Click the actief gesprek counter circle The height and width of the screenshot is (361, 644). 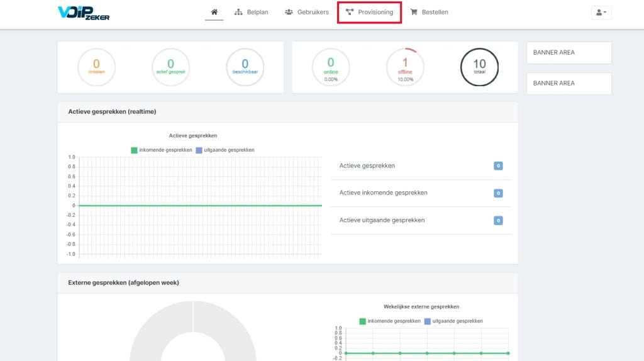point(171,67)
